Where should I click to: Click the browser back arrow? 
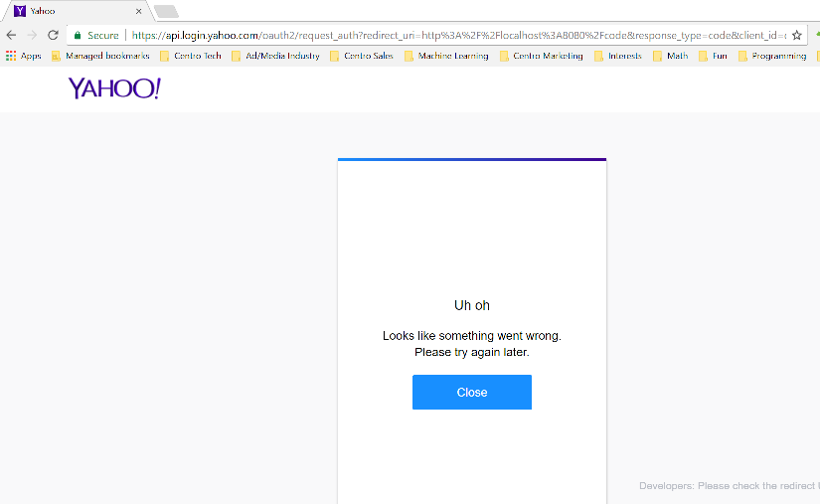(11, 35)
